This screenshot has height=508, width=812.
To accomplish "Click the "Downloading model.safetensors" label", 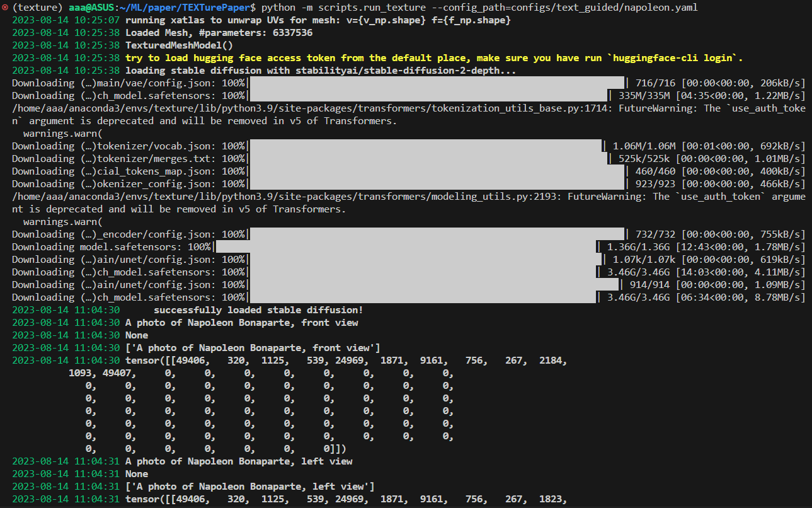I will pyautogui.click(x=97, y=247).
